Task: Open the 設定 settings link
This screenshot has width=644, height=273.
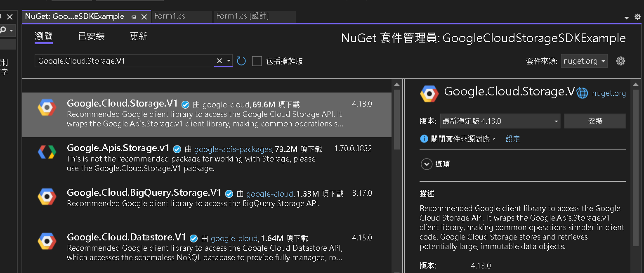Action: [513, 139]
